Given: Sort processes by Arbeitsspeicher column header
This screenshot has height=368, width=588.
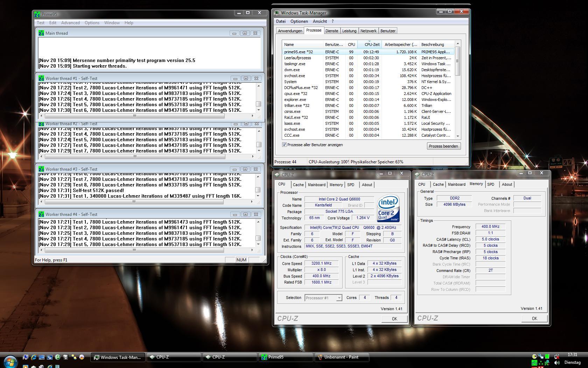Looking at the screenshot, I should pyautogui.click(x=401, y=45).
